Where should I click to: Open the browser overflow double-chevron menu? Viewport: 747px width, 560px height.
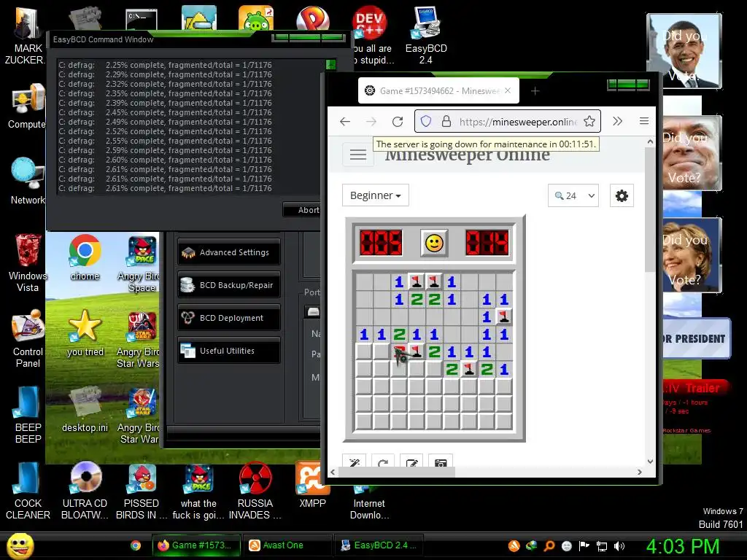(617, 121)
